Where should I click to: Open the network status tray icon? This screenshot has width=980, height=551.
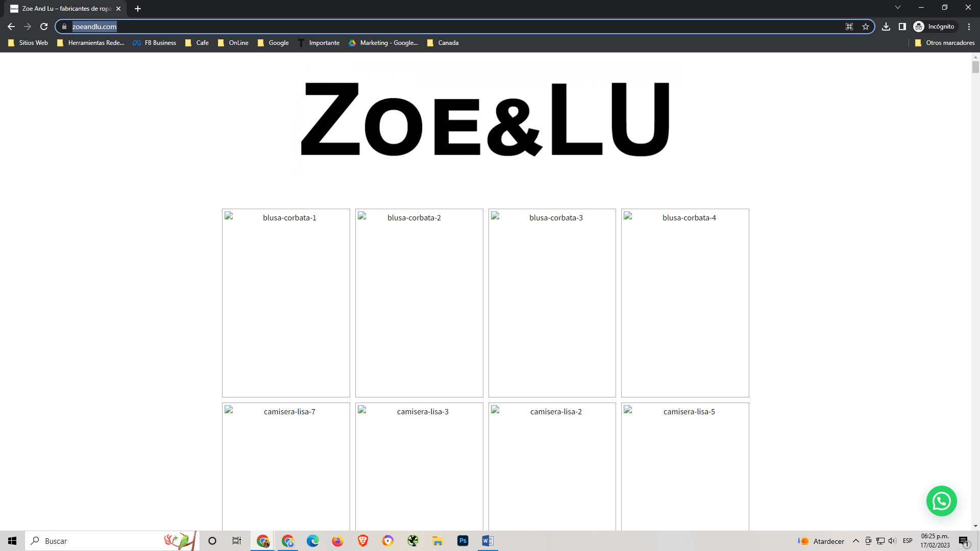coord(880,541)
